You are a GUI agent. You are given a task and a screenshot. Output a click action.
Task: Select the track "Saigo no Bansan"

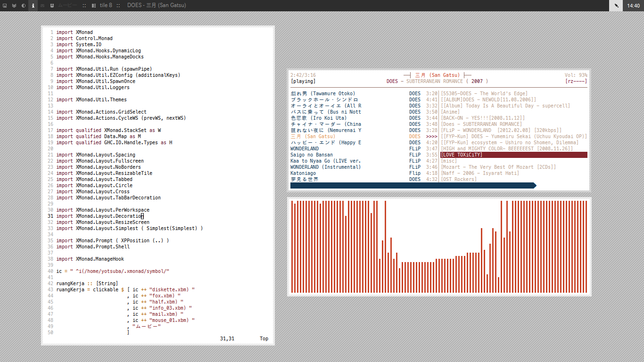pyautogui.click(x=312, y=155)
